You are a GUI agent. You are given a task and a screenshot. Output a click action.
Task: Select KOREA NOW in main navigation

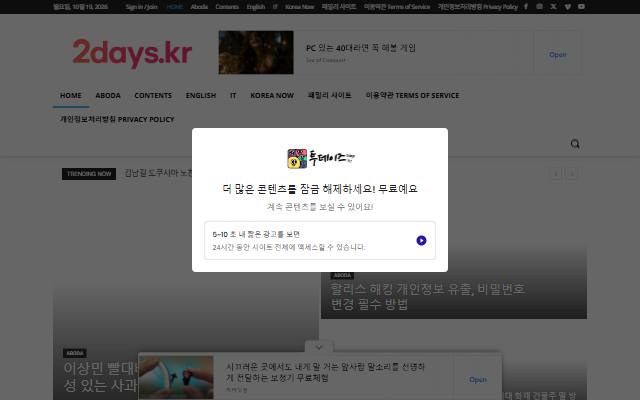point(272,96)
